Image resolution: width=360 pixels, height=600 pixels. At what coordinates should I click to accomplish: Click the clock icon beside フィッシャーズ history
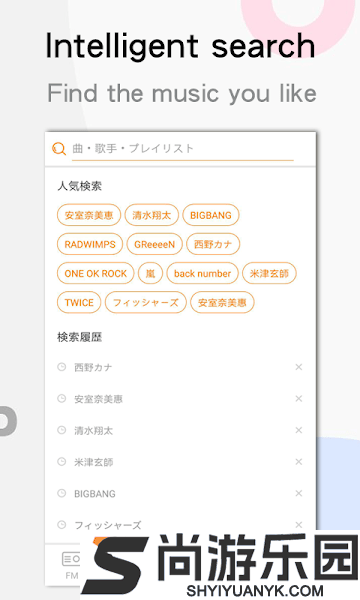click(62, 525)
